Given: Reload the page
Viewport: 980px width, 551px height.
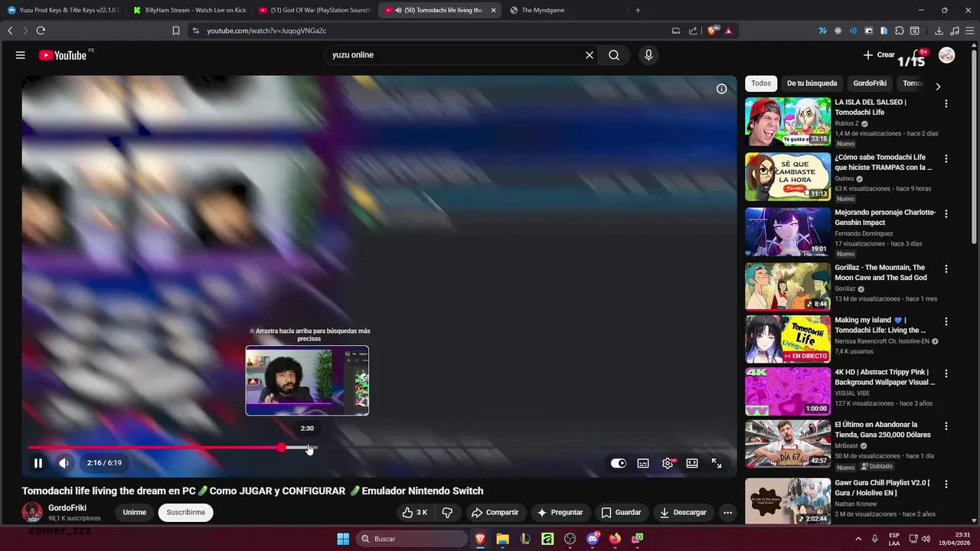Looking at the screenshot, I should pyautogui.click(x=41, y=31).
